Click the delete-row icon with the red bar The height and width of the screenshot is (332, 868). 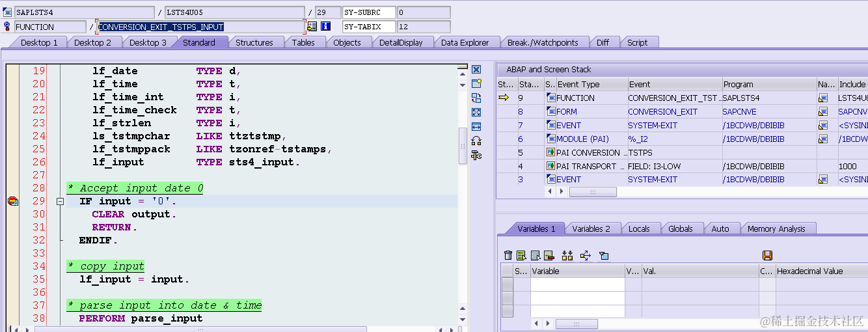point(549,256)
